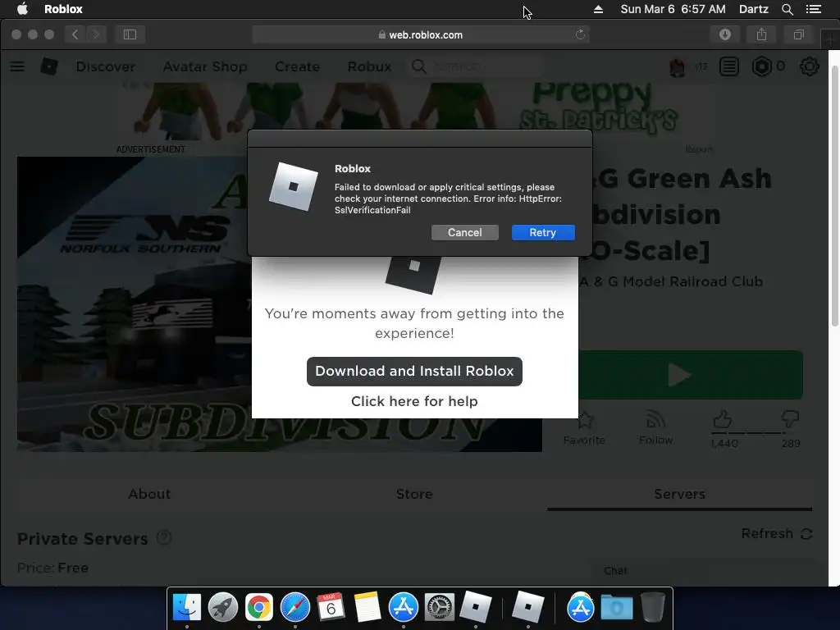
Task: Show Safari downloads icon
Action: pyautogui.click(x=725, y=34)
